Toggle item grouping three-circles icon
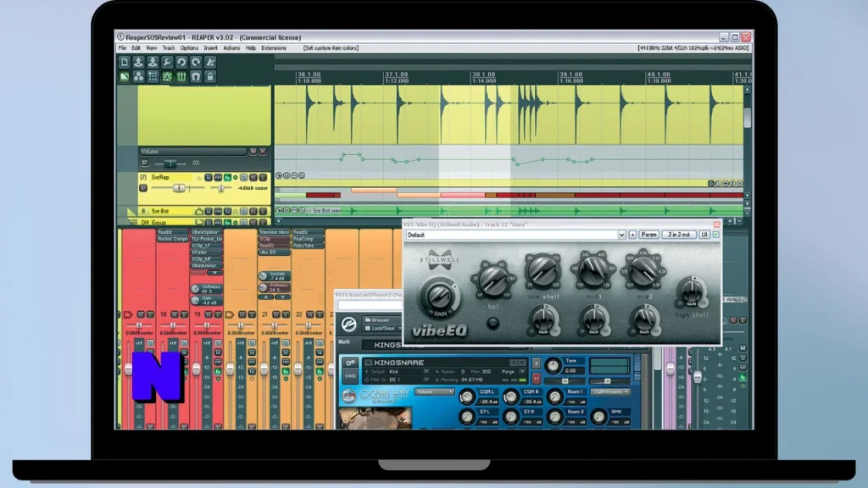The width and height of the screenshot is (868, 488). [138, 77]
